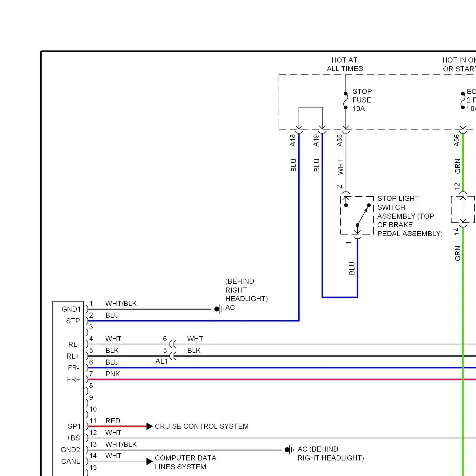This screenshot has height=476, width=476.
Task: Click the AL1 connector symbol at pin 6 WHT
Action: pos(173,344)
